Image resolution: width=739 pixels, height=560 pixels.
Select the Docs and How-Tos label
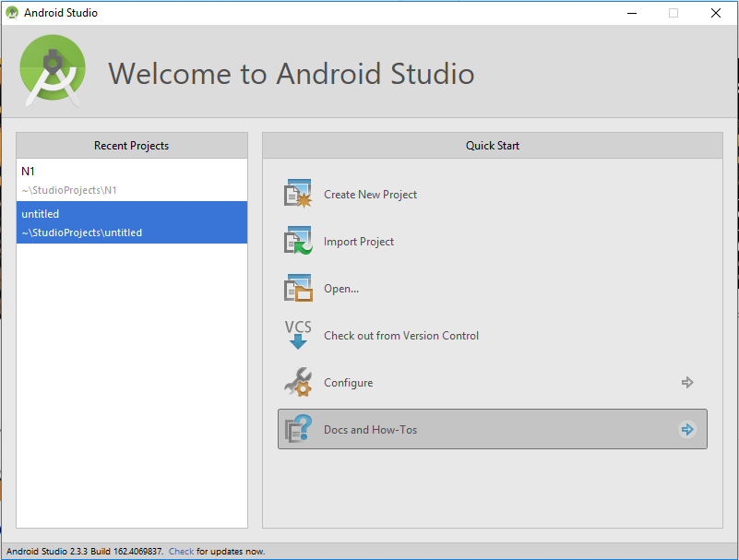pyautogui.click(x=371, y=429)
